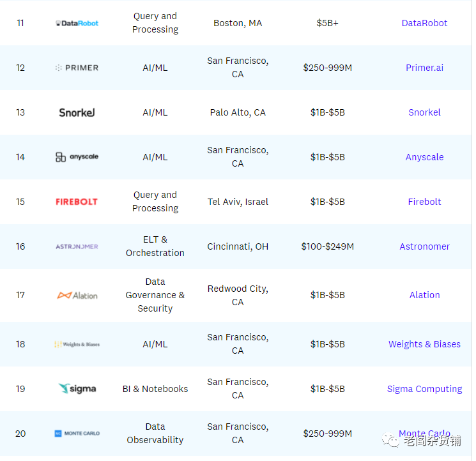The height and width of the screenshot is (461, 476).
Task: Click the Weights & Biases logo
Action: point(77,344)
